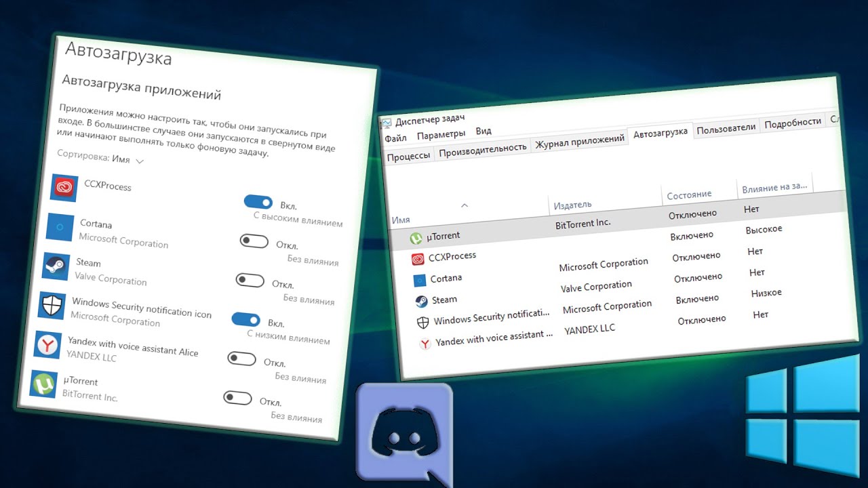Sort by the Влияние на запуск column header
The height and width of the screenshot is (488, 868).
[774, 186]
